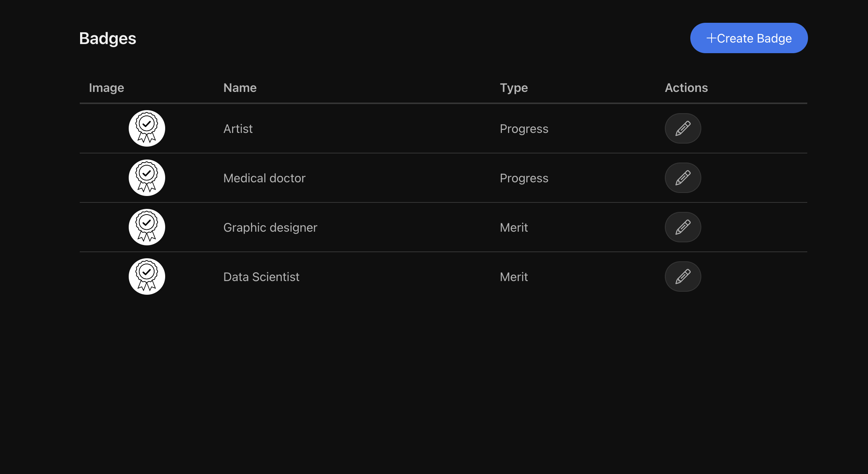The image size is (868, 474).
Task: Click the Medical doctor badge image
Action: click(x=147, y=178)
